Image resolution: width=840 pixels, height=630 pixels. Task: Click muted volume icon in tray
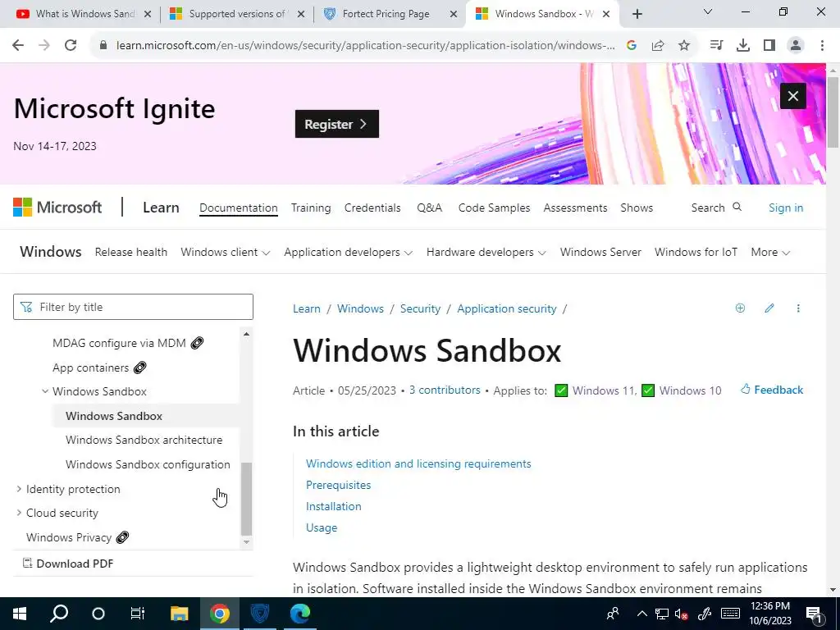[682, 614]
